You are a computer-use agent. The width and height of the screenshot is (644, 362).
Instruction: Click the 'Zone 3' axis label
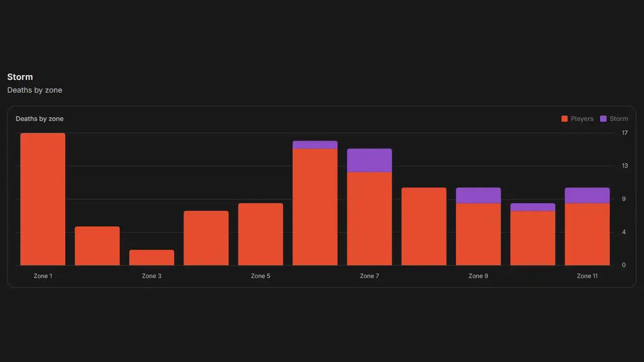151,276
